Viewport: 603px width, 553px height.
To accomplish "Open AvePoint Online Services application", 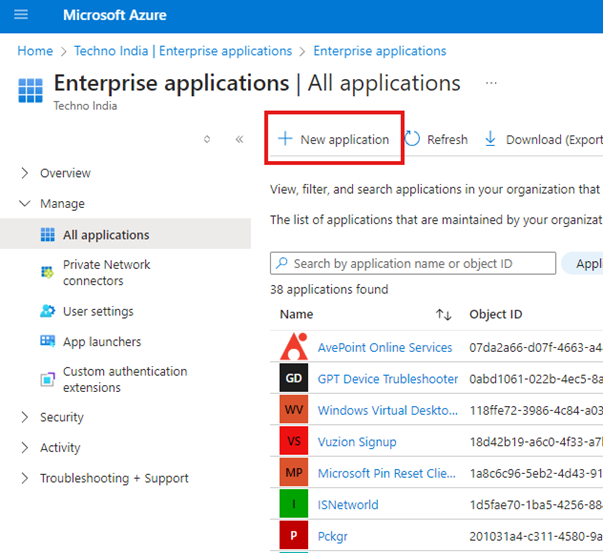I will 385,347.
